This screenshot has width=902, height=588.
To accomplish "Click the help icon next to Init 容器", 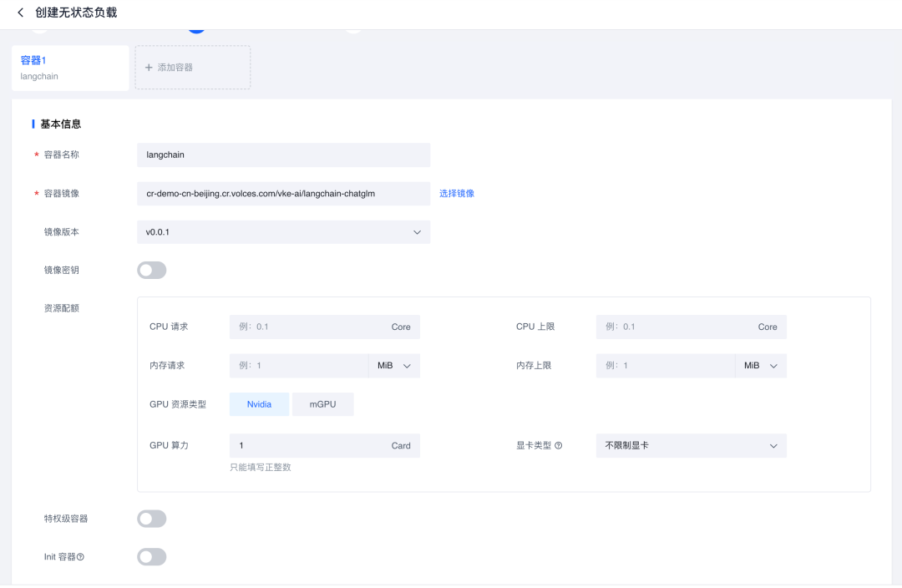I will [81, 557].
